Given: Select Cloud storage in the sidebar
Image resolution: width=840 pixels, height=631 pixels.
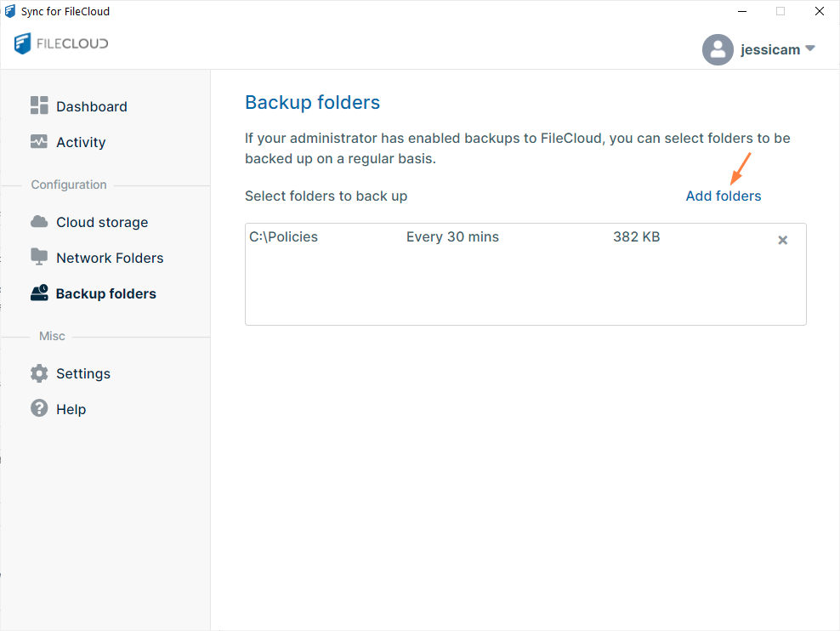Looking at the screenshot, I should coord(102,222).
